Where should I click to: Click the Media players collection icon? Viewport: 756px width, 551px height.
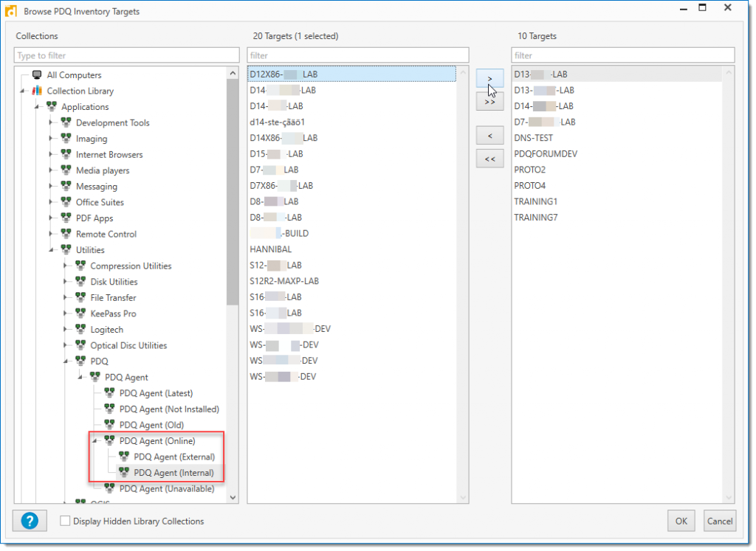pyautogui.click(x=66, y=170)
